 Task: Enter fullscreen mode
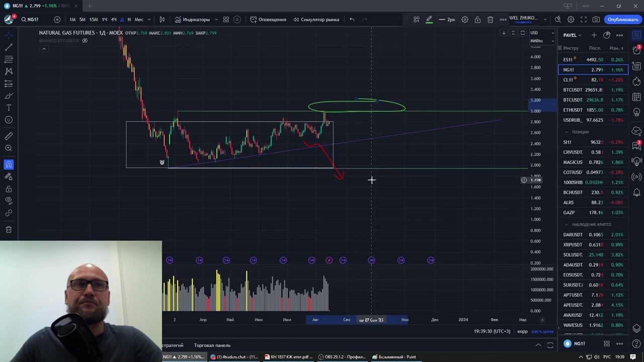(x=584, y=20)
